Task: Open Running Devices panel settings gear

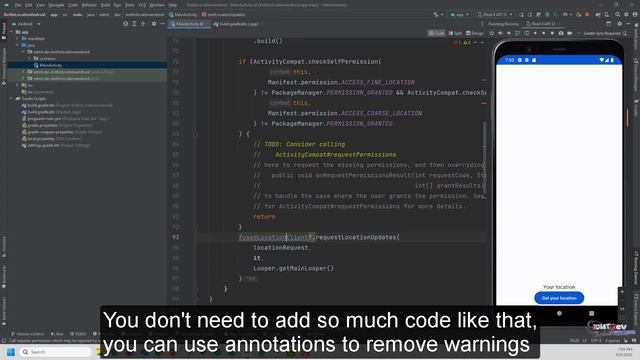Action: point(620,24)
